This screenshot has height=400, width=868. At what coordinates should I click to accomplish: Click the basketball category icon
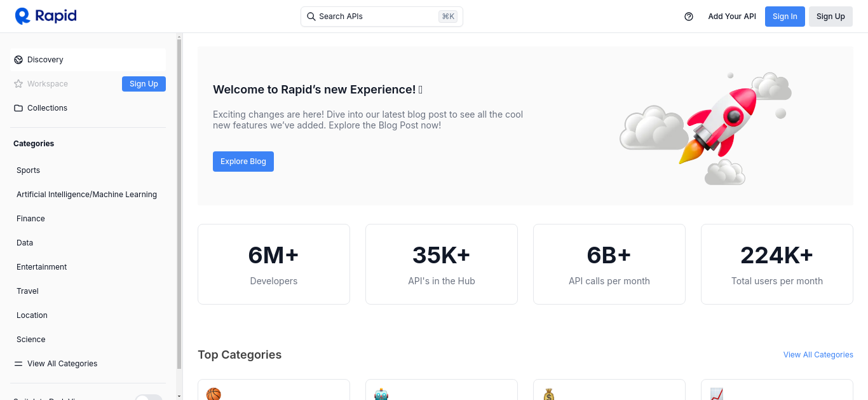pos(214,394)
